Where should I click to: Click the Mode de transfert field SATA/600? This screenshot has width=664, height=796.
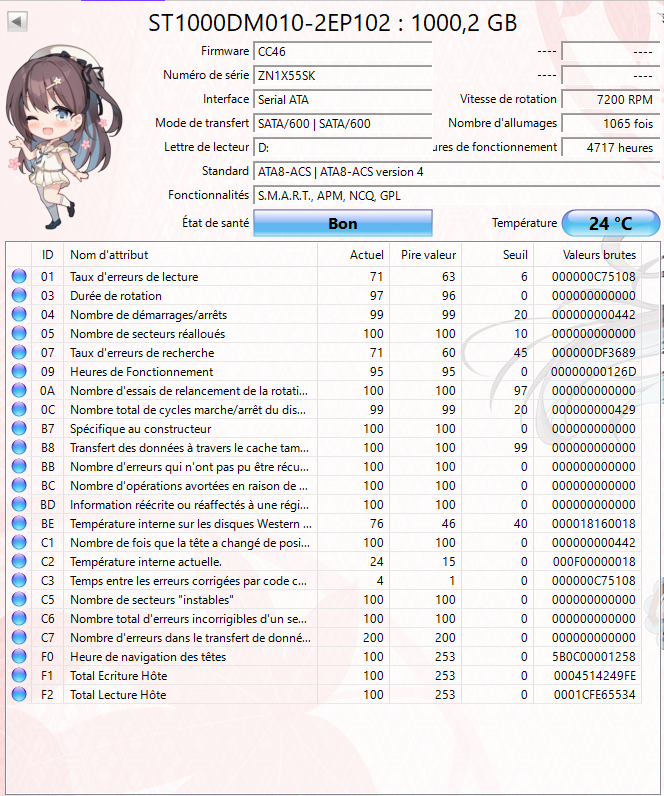coord(343,123)
